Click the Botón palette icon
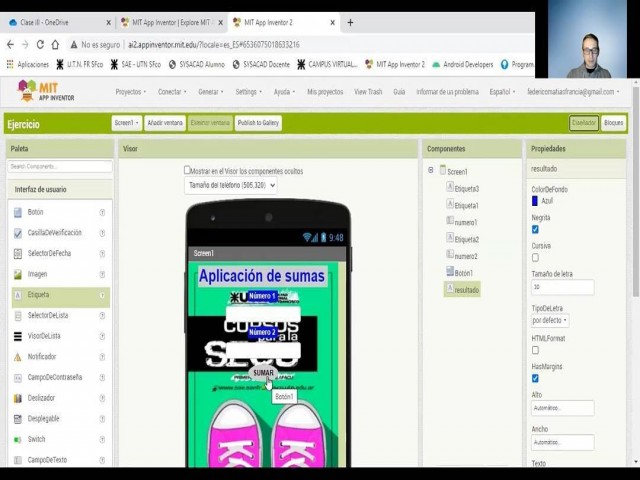640x480 pixels. coord(18,212)
